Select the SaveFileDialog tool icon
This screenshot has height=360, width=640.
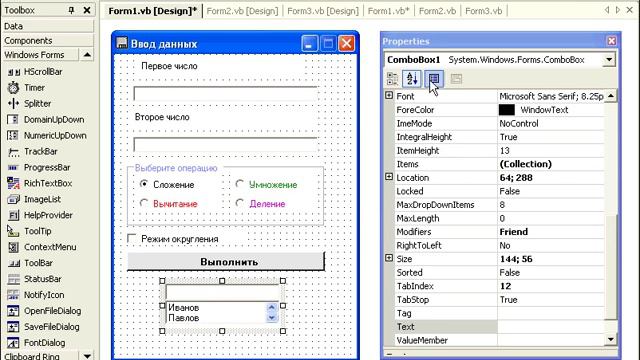(13, 327)
